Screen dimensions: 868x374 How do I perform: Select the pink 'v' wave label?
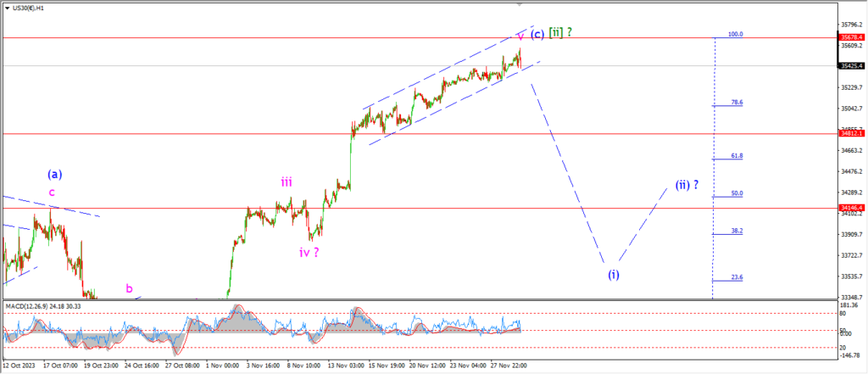coord(520,36)
